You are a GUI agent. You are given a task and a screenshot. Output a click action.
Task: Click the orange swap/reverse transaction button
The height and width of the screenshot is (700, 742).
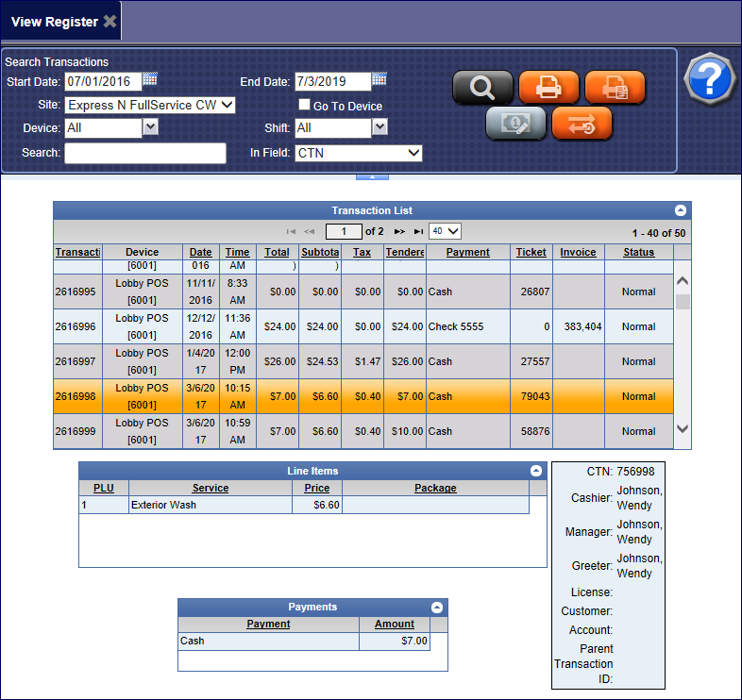point(582,124)
